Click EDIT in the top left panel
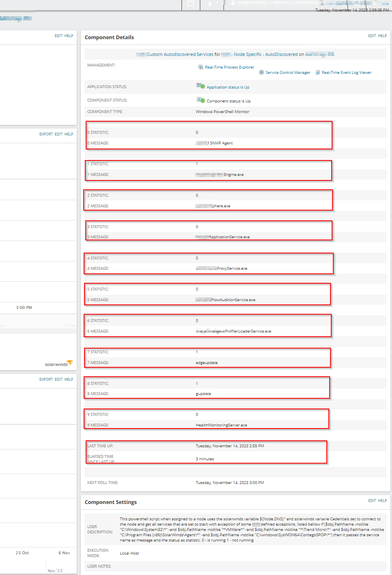The width and height of the screenshot is (392, 575). 59,36
